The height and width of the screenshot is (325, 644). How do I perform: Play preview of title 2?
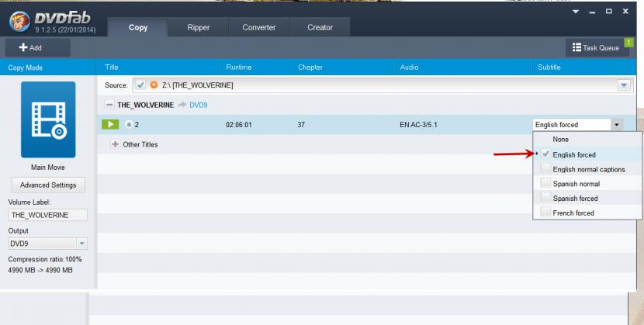(110, 124)
